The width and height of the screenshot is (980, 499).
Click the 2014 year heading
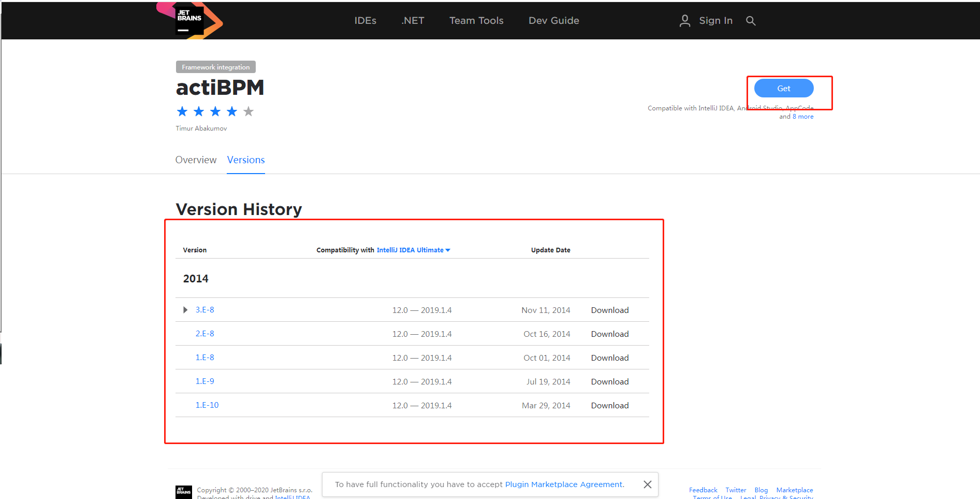click(x=196, y=279)
